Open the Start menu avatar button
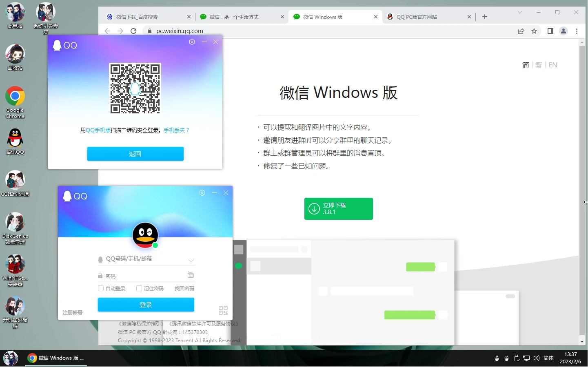Viewport: 588px width, 367px height. click(x=11, y=358)
